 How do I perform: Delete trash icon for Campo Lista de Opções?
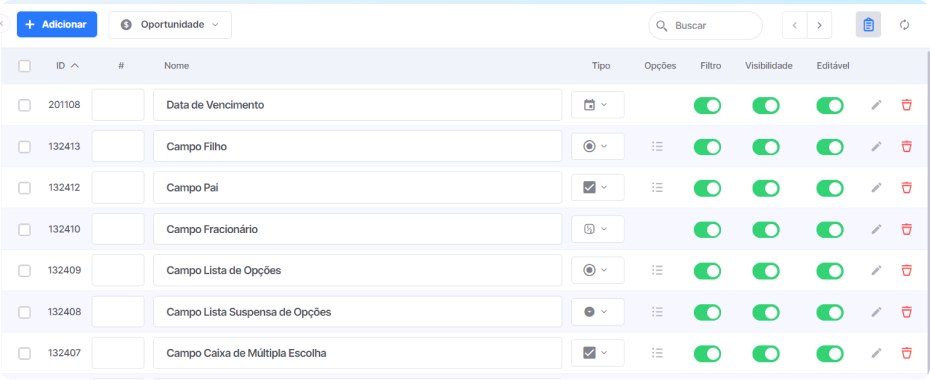[906, 270]
